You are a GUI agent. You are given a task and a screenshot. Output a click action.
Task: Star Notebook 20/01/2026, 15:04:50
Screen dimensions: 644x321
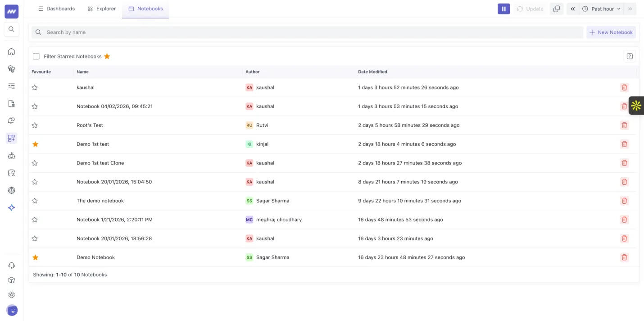coord(35,182)
